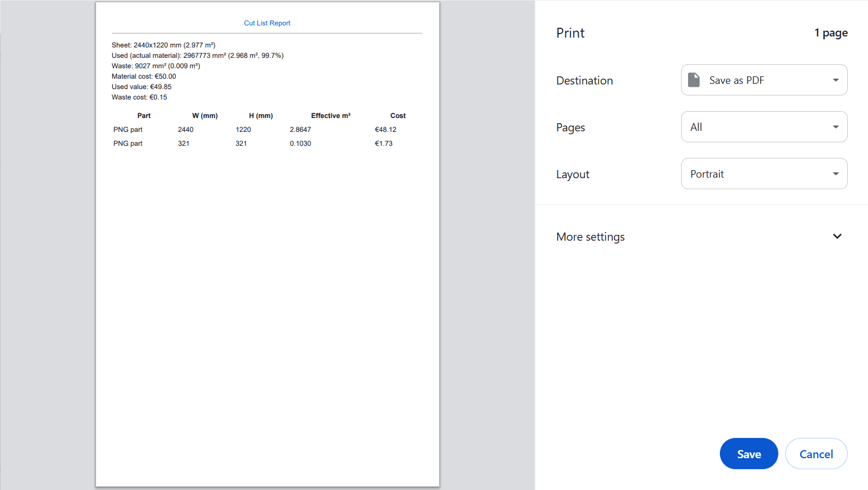
Task: Click Cancel to dismiss the print dialog
Action: click(x=816, y=454)
